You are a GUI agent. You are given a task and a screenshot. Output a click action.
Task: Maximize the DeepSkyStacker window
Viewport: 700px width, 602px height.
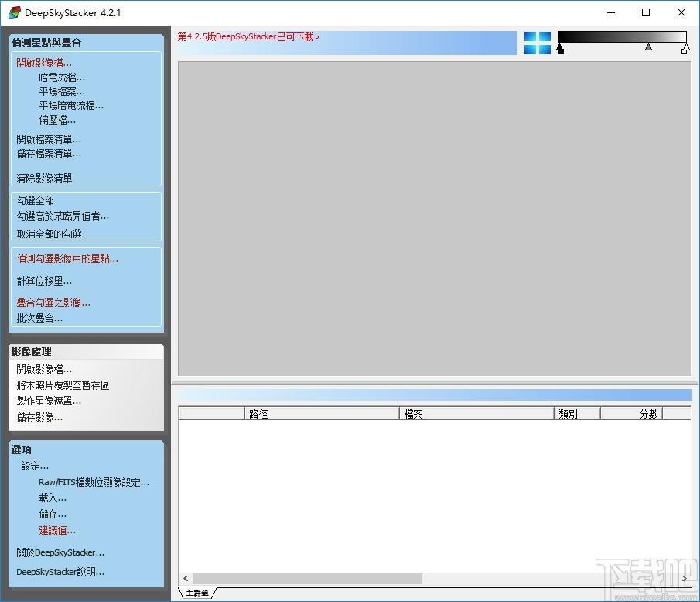(646, 12)
